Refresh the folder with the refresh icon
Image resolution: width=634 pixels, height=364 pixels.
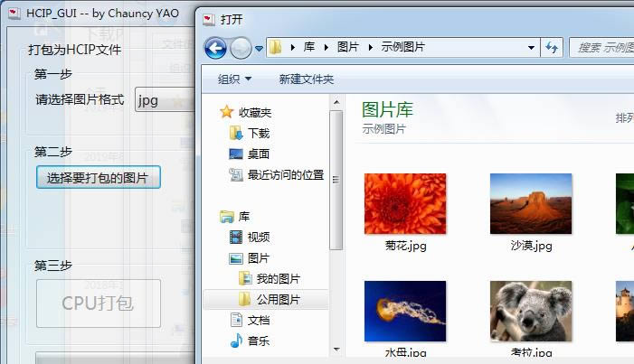click(x=552, y=48)
